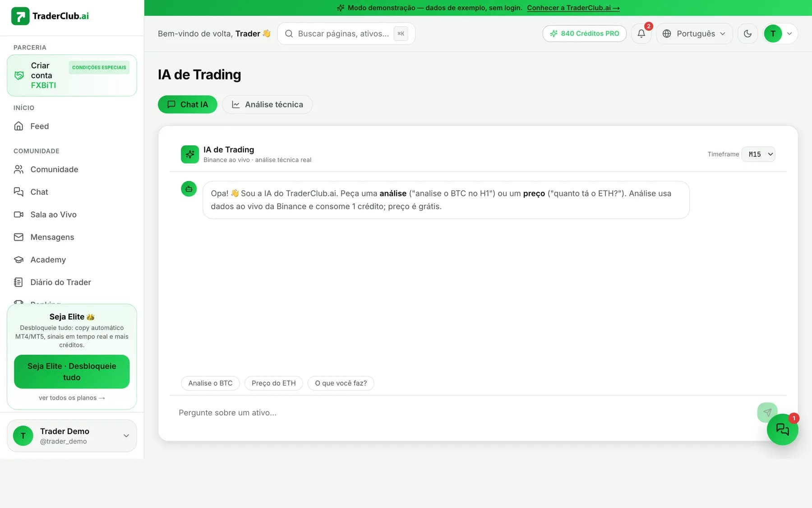The width and height of the screenshot is (812, 508).
Task: Switch to the Chat IA tab
Action: point(188,104)
